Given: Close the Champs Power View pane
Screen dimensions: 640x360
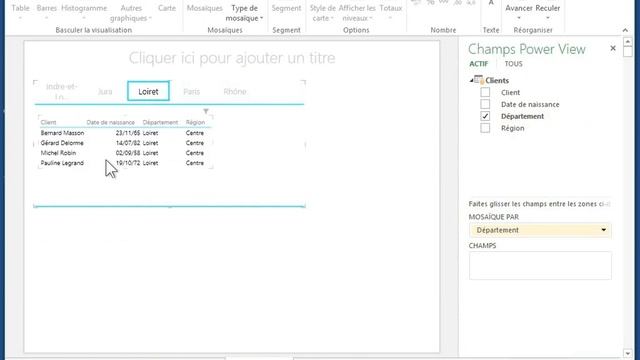Looking at the screenshot, I should point(613,48).
